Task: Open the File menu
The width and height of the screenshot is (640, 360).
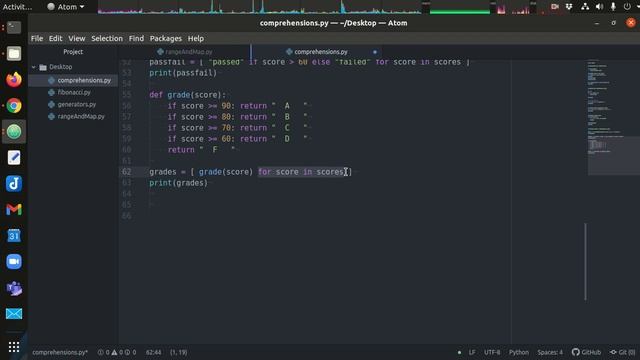Action: click(37, 38)
